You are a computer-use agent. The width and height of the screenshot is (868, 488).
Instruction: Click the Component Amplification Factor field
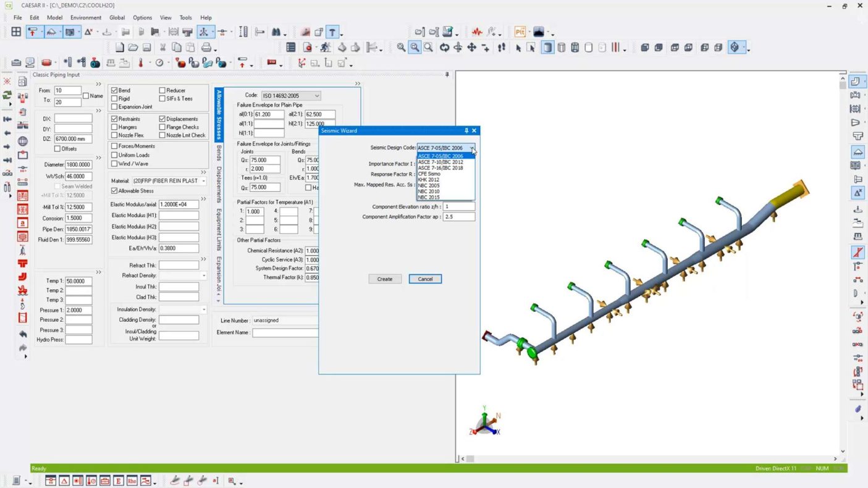(458, 217)
